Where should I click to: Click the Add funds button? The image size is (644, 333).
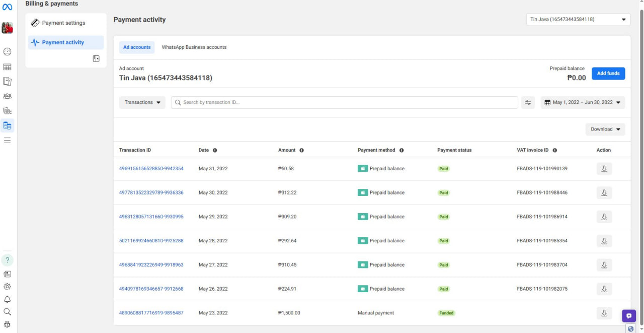[608, 74]
